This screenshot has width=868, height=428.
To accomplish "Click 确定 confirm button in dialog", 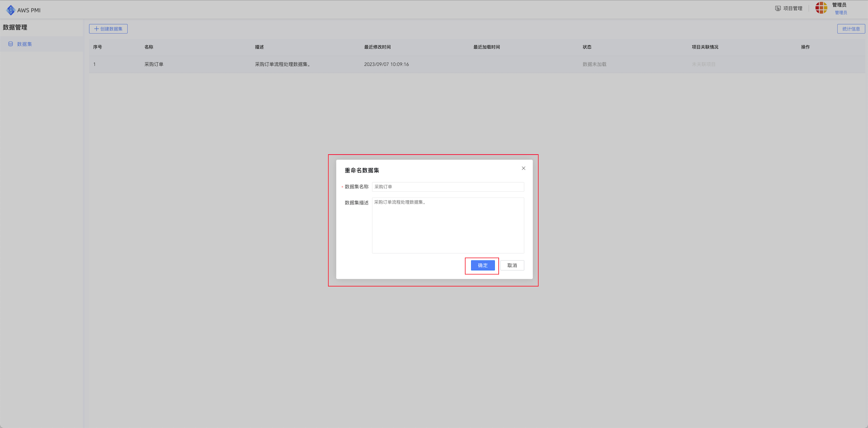I will (481, 266).
